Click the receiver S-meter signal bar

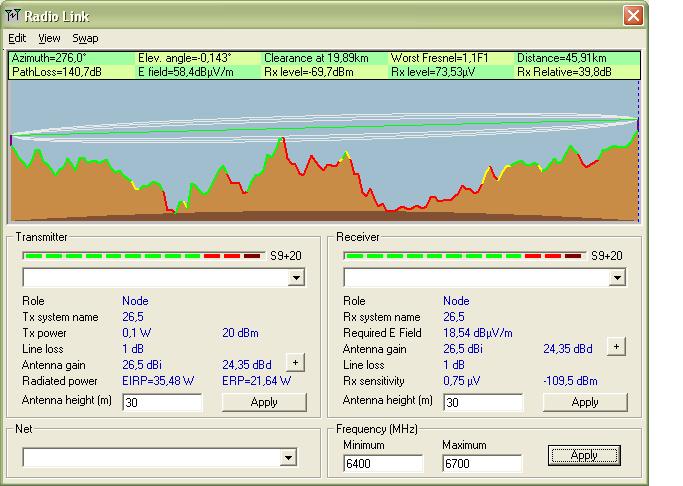click(x=465, y=256)
